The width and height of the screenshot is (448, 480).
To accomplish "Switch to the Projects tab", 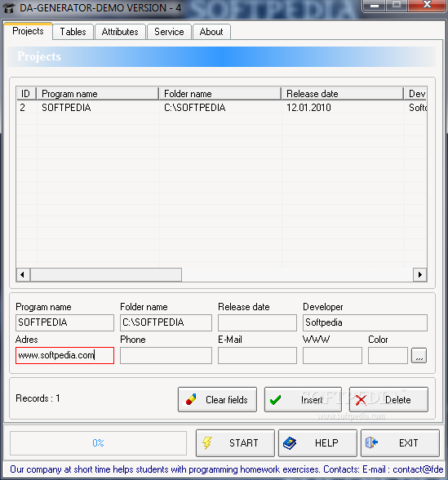I will 28,31.
